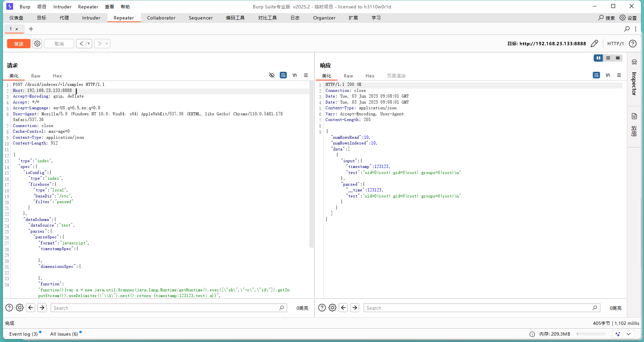The image size is (644, 342).
Task: Add a new Repeater tab
Action: point(31,29)
